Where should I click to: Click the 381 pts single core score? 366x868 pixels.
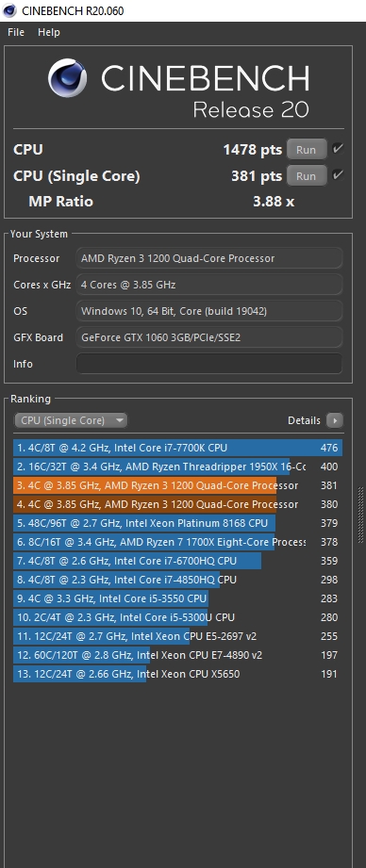pos(257,176)
